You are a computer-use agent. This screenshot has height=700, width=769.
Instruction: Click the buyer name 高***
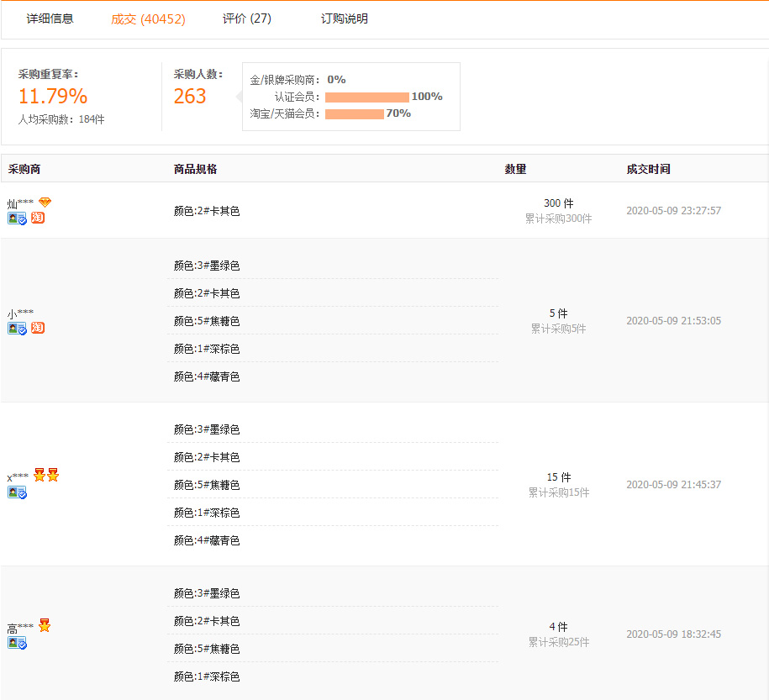(18, 626)
